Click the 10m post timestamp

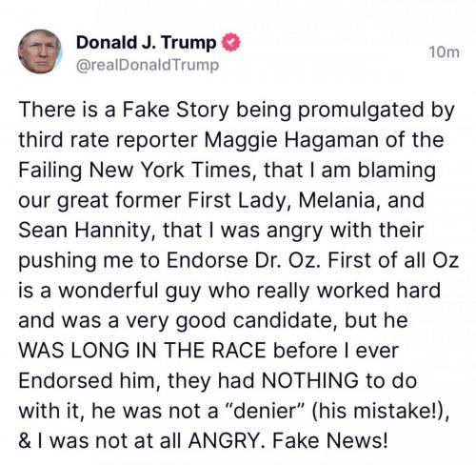444,52
